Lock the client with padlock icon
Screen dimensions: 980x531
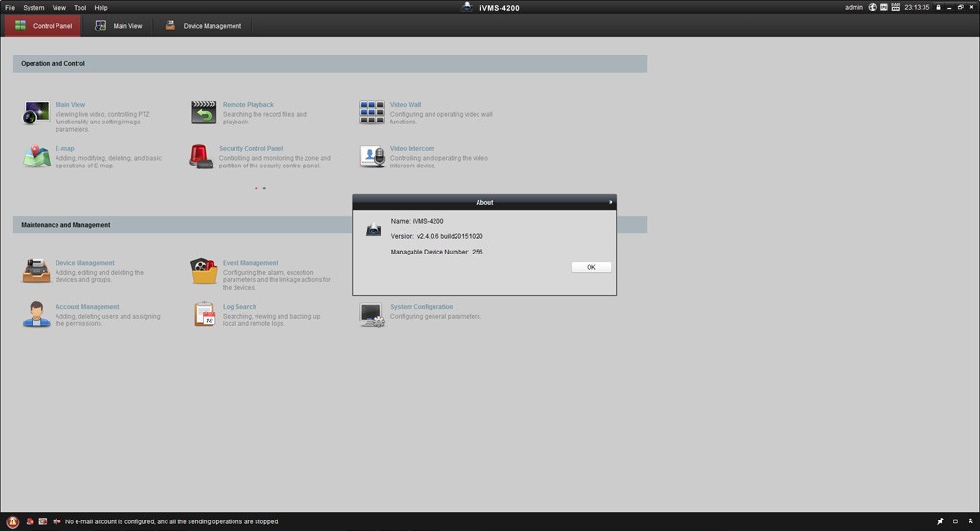[x=938, y=7]
